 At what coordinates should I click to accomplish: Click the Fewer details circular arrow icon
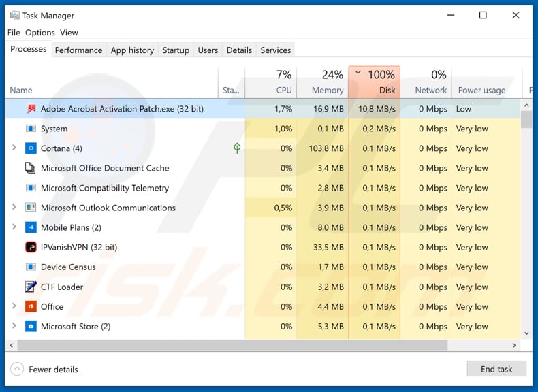pos(17,370)
